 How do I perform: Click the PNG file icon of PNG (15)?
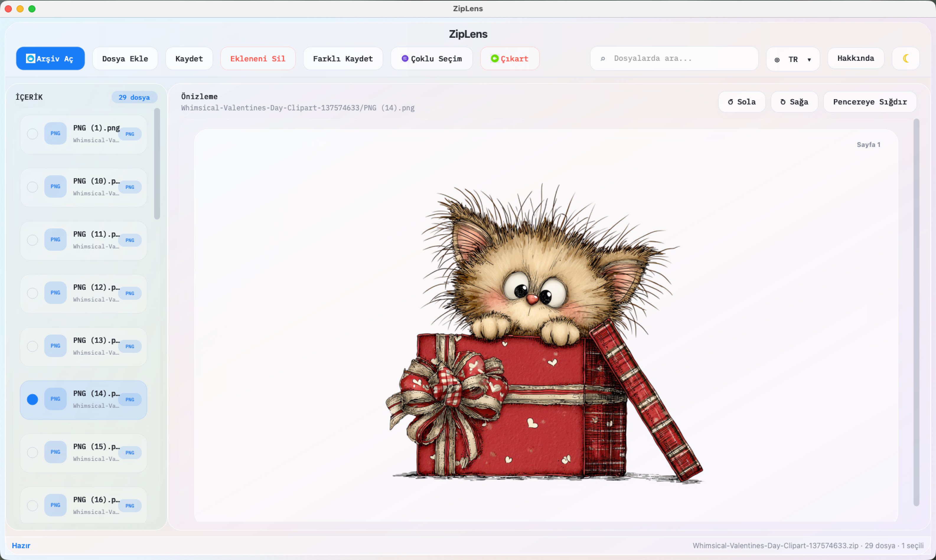56,452
